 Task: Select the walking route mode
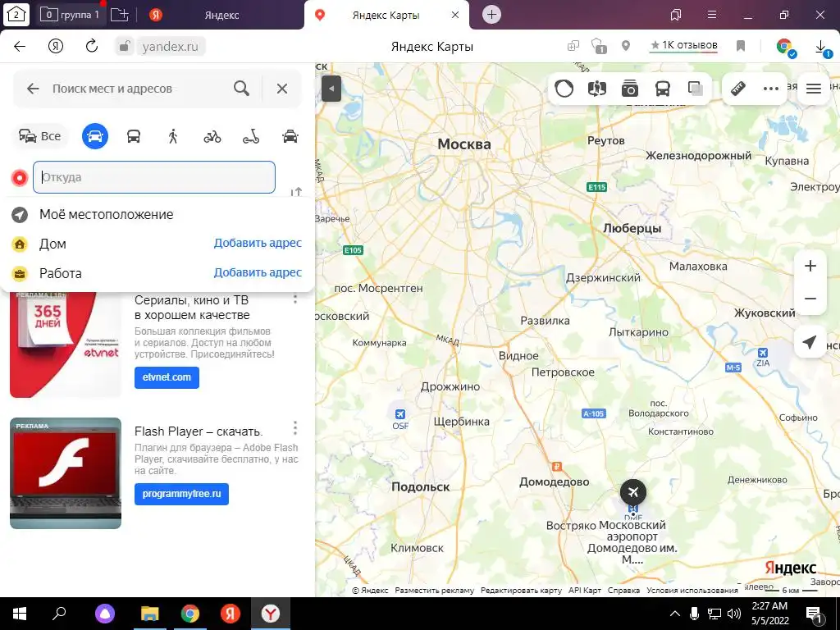tap(172, 136)
